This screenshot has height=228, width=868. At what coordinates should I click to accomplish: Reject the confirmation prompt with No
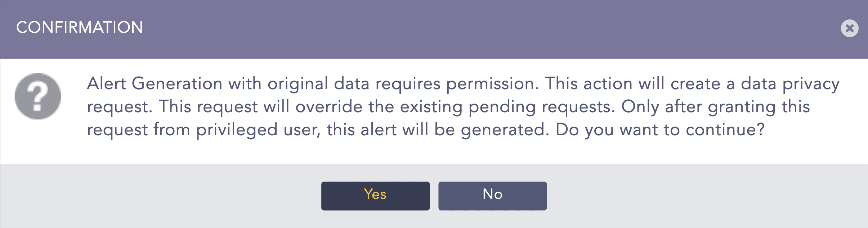click(492, 195)
